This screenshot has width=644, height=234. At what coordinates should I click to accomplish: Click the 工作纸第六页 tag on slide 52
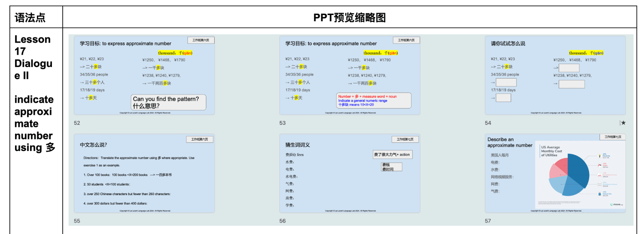click(200, 40)
